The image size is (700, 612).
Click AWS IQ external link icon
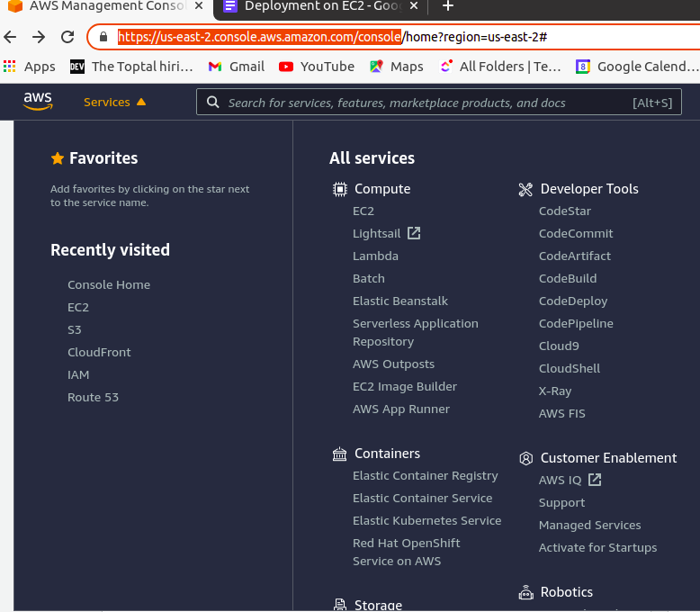pos(595,480)
